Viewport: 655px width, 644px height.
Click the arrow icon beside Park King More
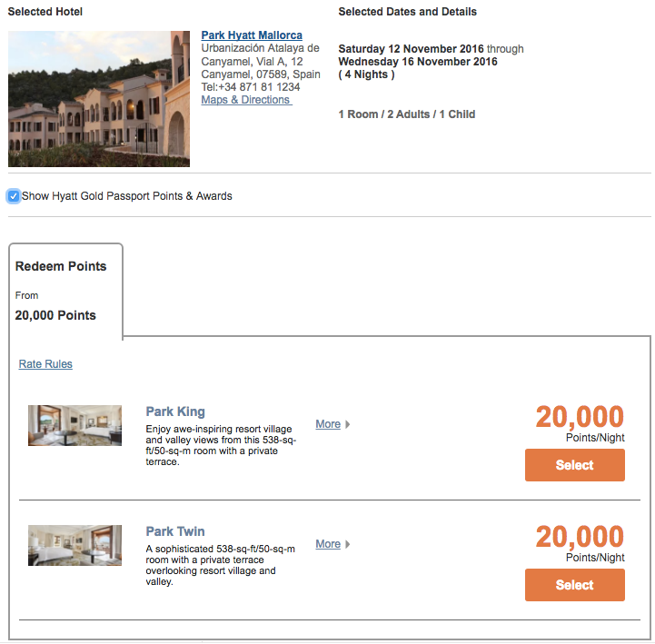point(348,424)
